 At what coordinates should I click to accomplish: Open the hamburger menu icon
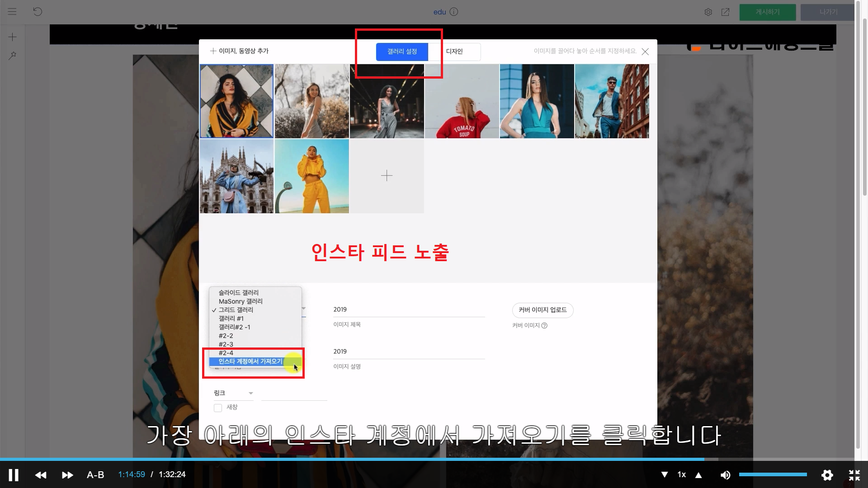pos(12,12)
